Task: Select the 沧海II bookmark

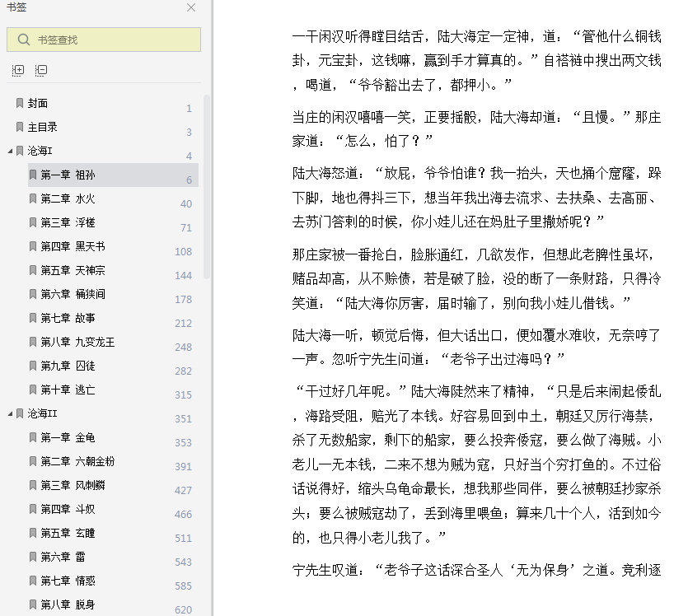Action: 42,413
